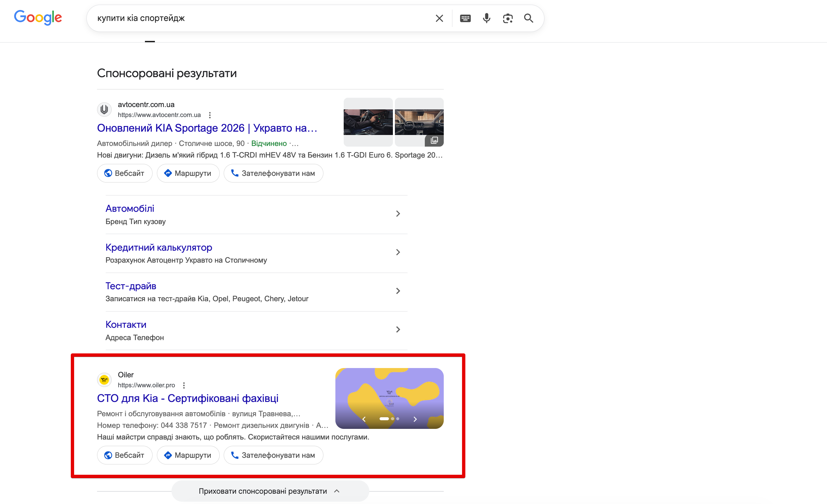The image size is (827, 504).
Task: Open the Контакти sitelink
Action: pos(126,325)
